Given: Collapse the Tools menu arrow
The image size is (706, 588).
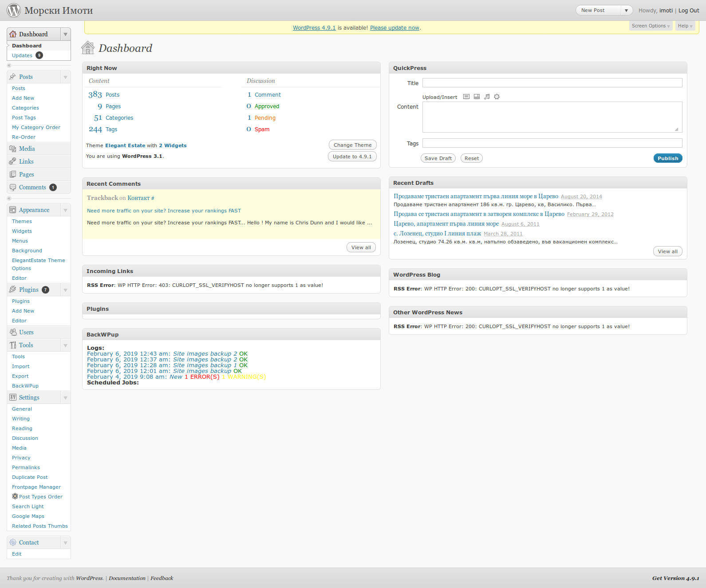Looking at the screenshot, I should (66, 345).
